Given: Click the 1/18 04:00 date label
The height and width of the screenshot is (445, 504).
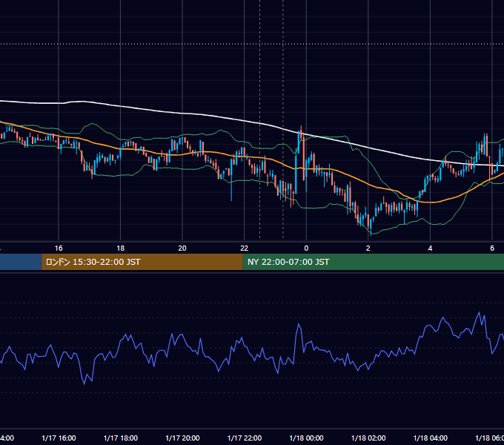Looking at the screenshot, I should (x=431, y=438).
